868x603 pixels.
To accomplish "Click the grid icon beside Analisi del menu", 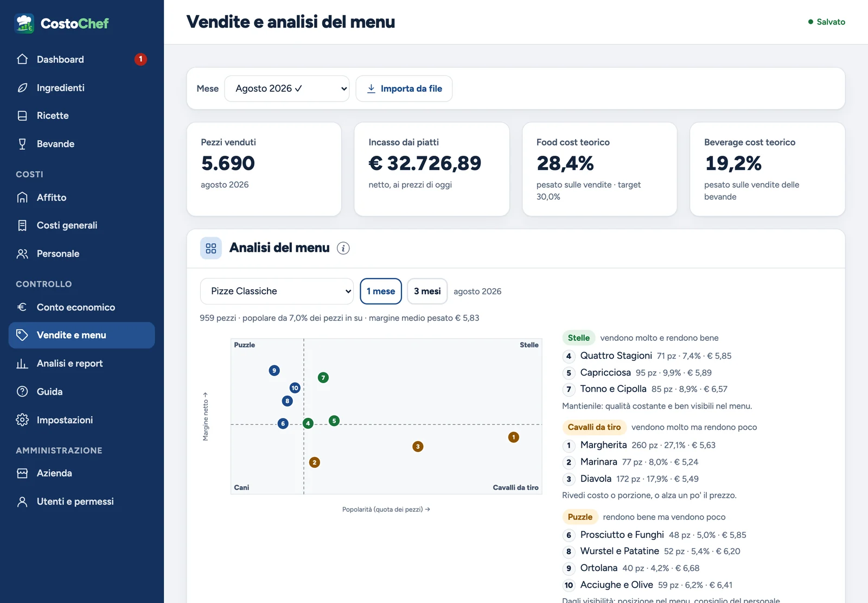I will (211, 248).
